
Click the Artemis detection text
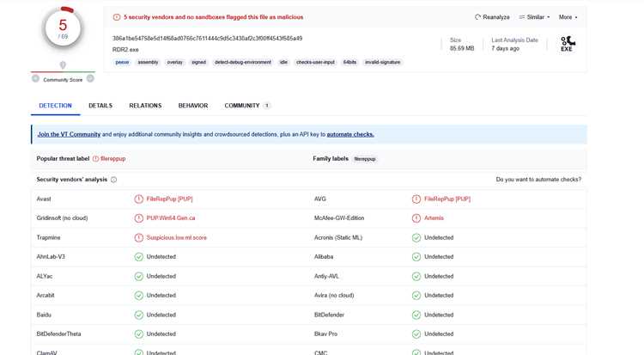click(x=434, y=218)
